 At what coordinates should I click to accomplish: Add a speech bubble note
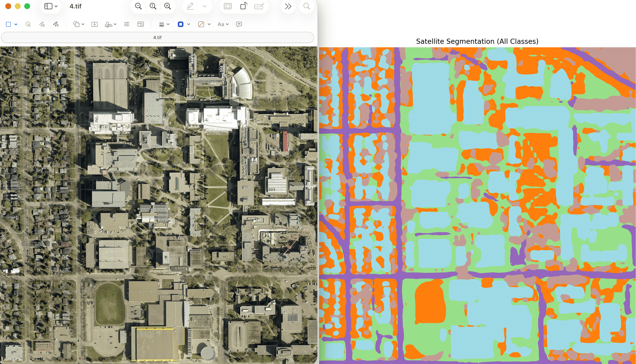(239, 24)
